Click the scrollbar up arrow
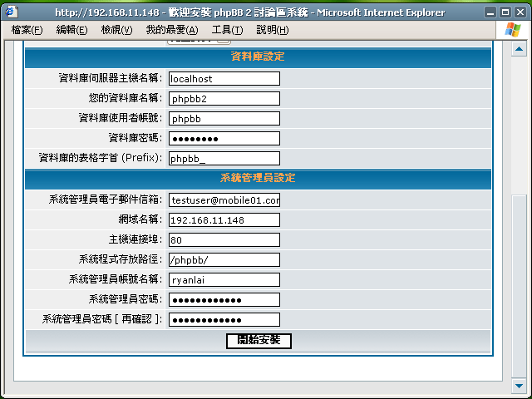The image size is (532, 399). click(519, 49)
